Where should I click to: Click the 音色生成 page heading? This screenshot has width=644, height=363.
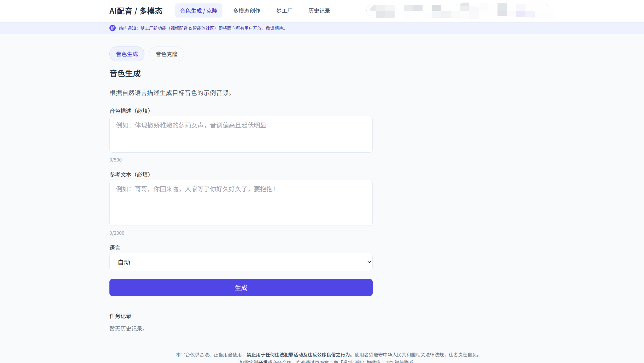[x=125, y=73]
